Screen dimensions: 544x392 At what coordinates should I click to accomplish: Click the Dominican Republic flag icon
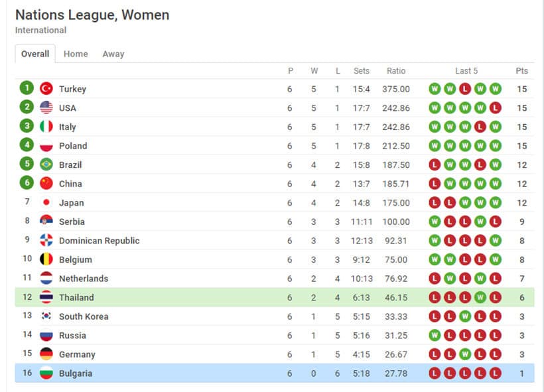pos(46,240)
